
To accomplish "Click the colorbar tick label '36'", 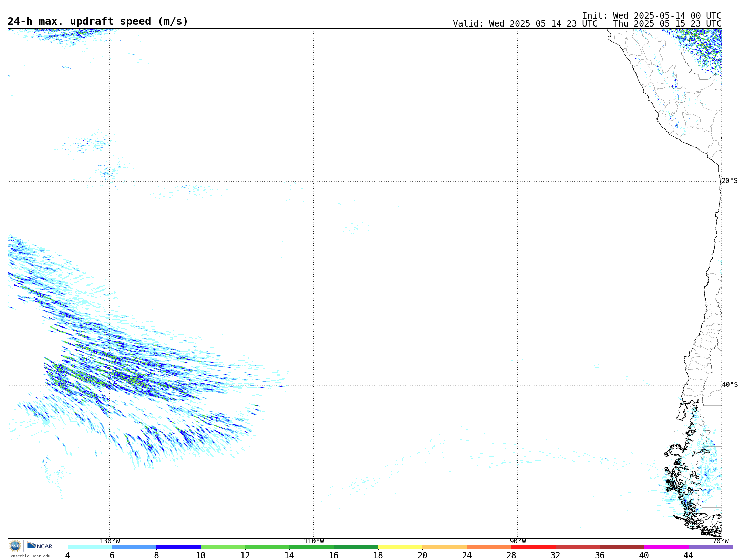I will coord(600,555).
